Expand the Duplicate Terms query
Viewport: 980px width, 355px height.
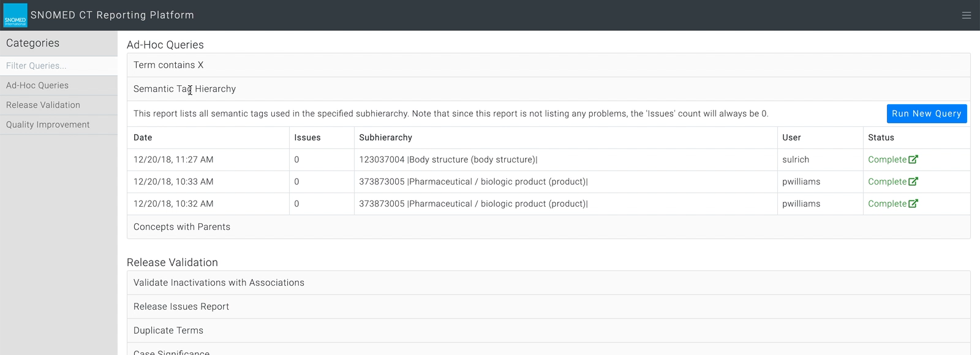(548, 330)
